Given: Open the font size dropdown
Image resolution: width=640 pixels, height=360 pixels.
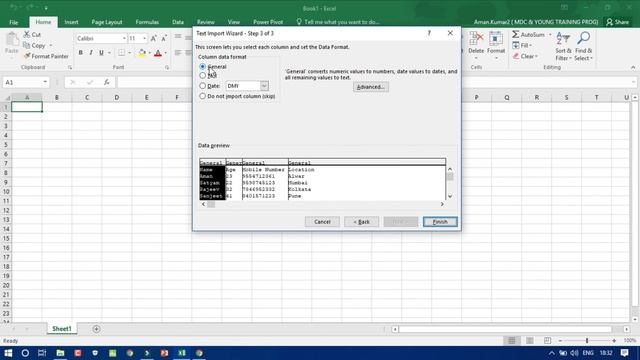Looking at the screenshot, I should 144,38.
